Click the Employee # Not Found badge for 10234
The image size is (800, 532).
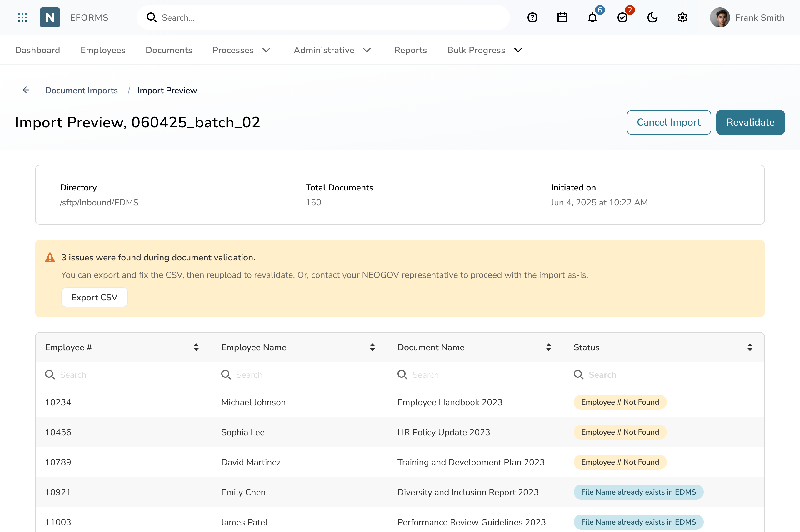(620, 402)
